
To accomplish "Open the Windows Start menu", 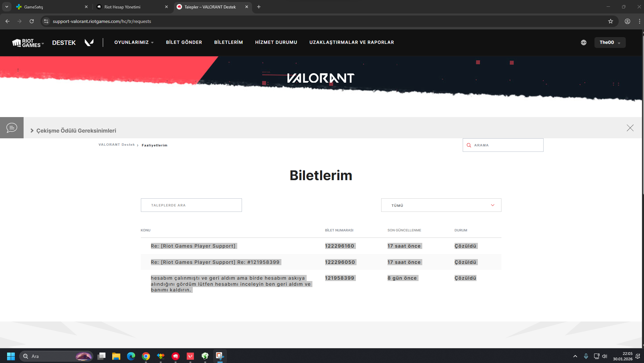I will (11, 356).
